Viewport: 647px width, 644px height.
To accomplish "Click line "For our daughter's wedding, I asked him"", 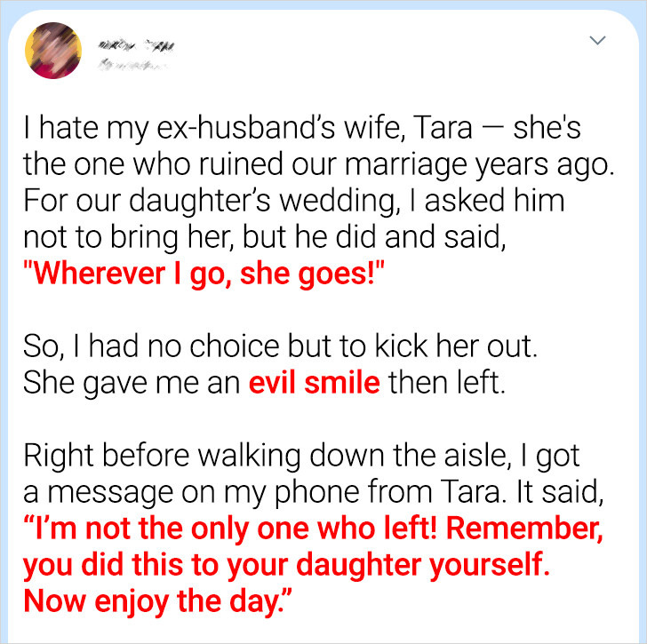I will (x=294, y=202).
